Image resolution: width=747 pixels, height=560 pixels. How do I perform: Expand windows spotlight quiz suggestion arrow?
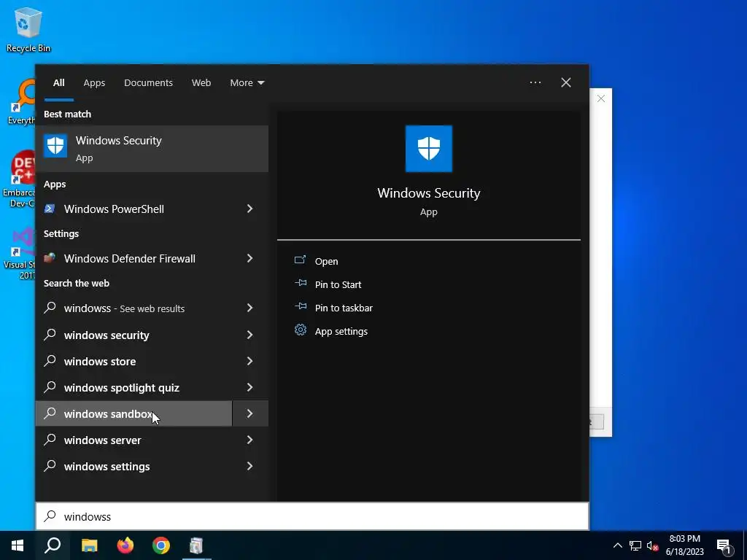pos(249,387)
